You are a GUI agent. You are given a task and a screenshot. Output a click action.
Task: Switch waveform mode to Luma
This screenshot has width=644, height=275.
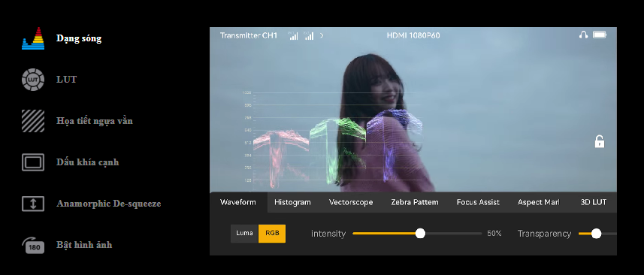point(244,234)
